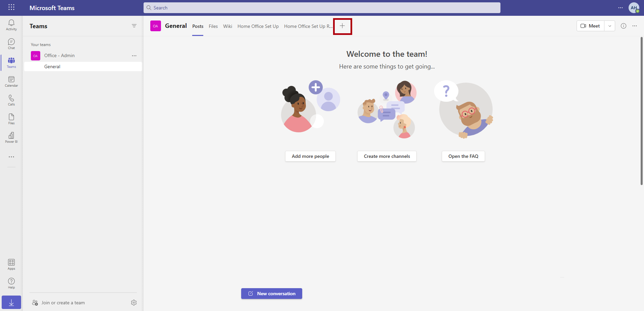644x311 pixels.
Task: Open Help in the left rail
Action: click(11, 283)
